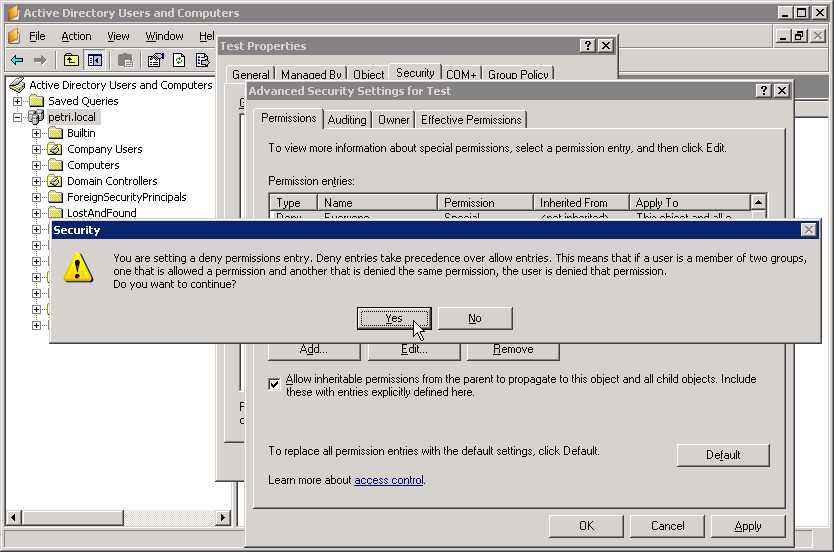Click tree pane scrollbar left arrow

pos(14,517)
